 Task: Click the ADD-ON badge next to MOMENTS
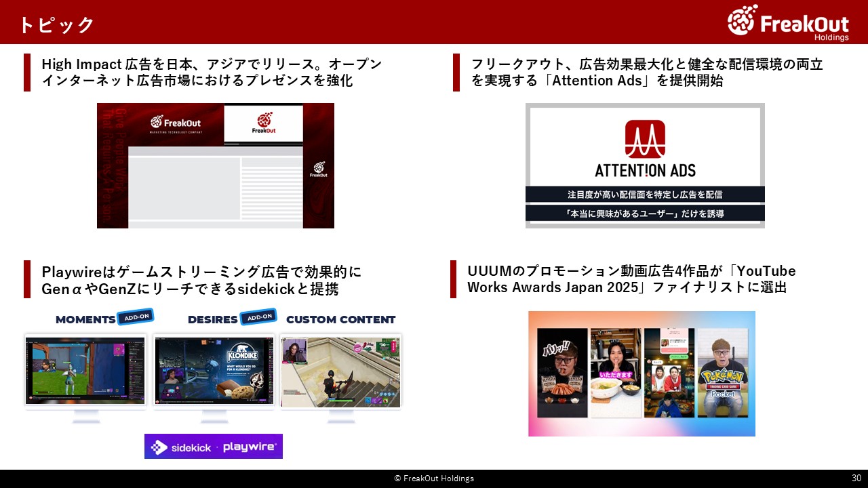[136, 317]
